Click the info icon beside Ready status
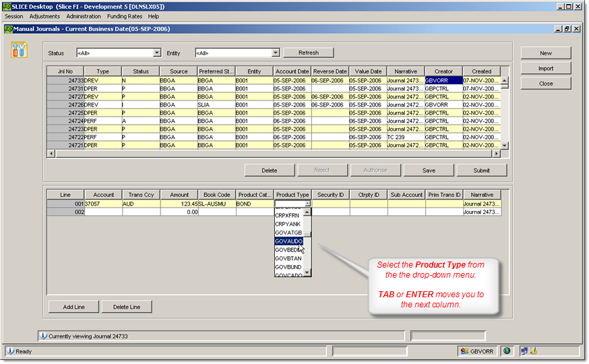This screenshot has width=589, height=364. pos(10,351)
